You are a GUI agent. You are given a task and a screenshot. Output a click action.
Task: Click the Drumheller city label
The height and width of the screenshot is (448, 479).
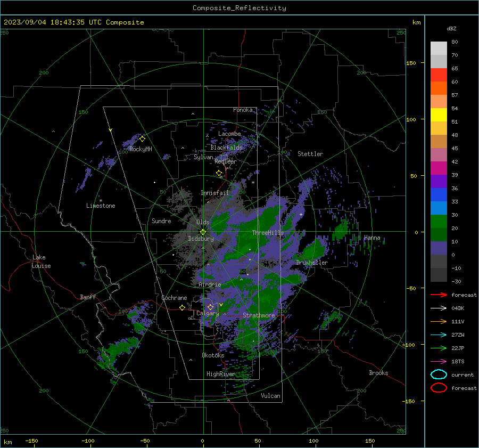pyautogui.click(x=312, y=263)
